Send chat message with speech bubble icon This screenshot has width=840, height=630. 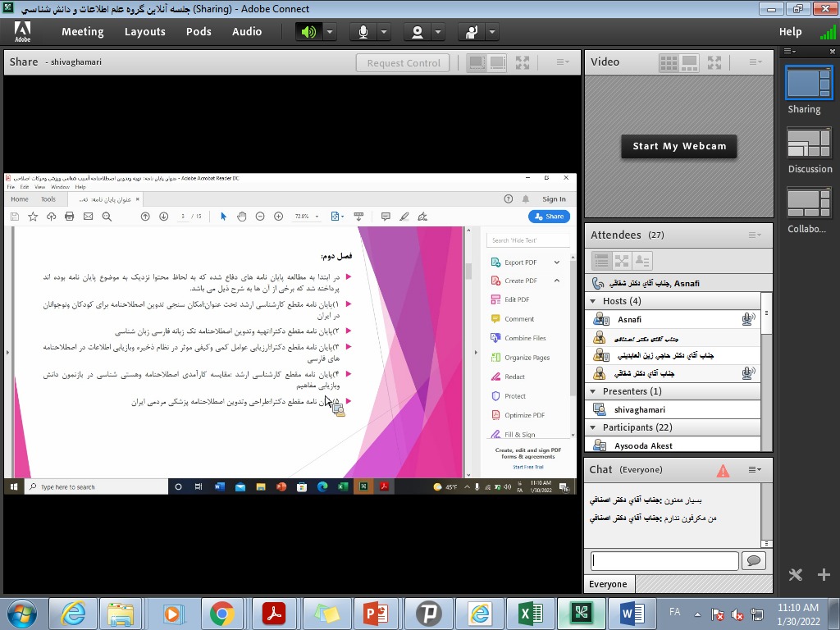753,560
